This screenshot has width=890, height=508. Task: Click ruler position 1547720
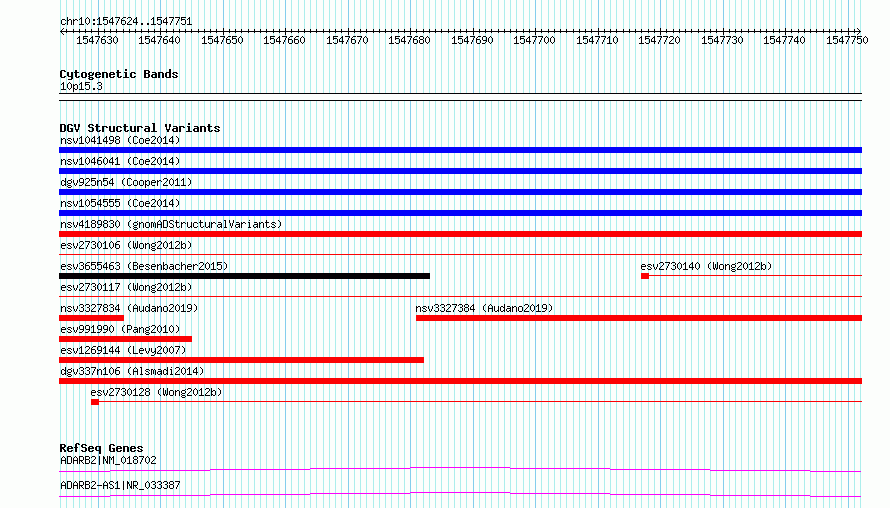click(x=659, y=40)
